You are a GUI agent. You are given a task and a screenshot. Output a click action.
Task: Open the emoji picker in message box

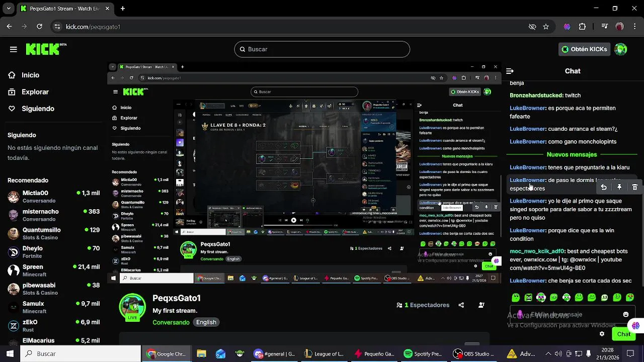626,315
